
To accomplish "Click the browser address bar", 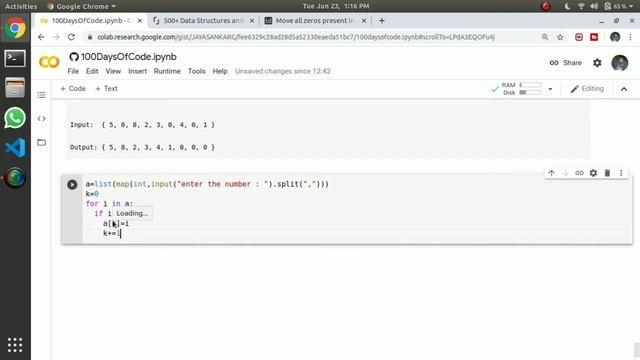I will click(296, 37).
